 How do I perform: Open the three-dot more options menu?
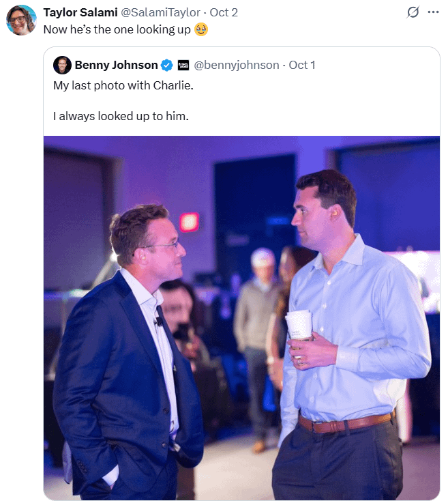[x=433, y=12]
